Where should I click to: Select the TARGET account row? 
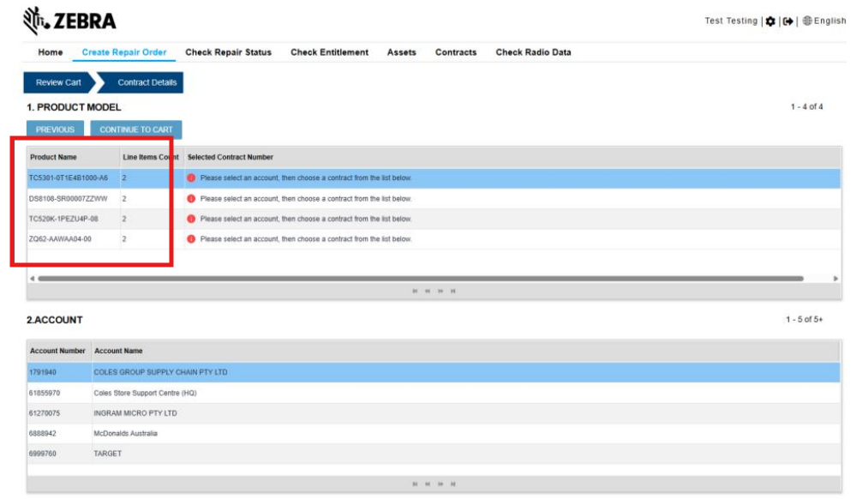[x=434, y=454]
